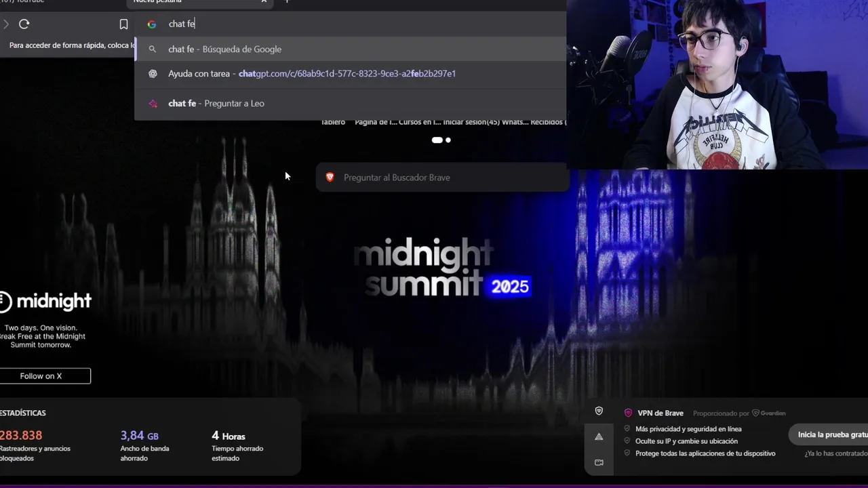Open the 'Iniciar sesión' top site shortcut
The image size is (868, 488).
[x=463, y=122]
